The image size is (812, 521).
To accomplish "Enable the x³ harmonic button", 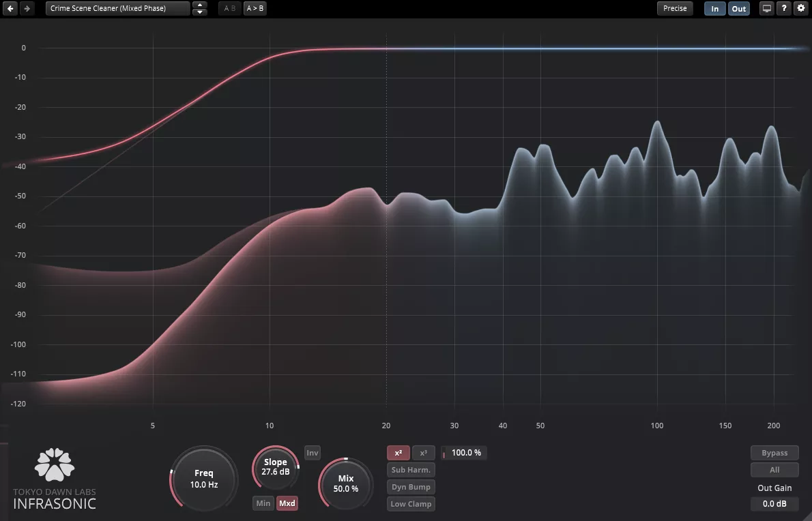I will pos(423,453).
